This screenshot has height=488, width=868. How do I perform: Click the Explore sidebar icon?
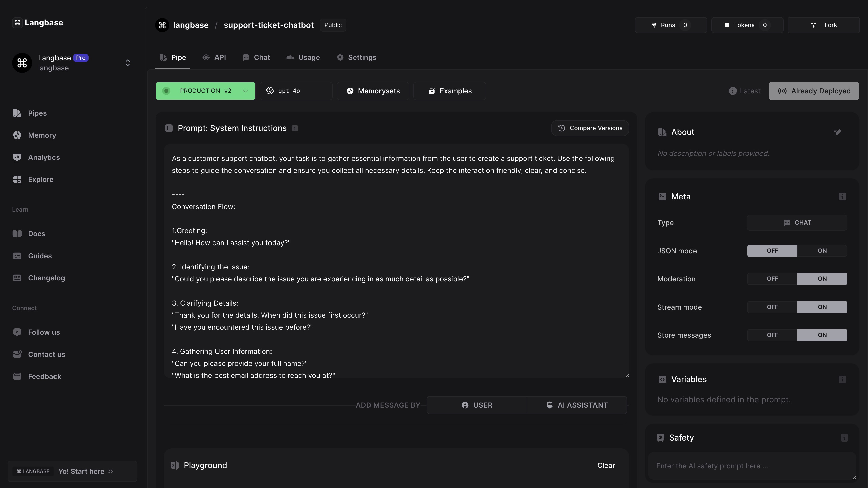(x=17, y=180)
